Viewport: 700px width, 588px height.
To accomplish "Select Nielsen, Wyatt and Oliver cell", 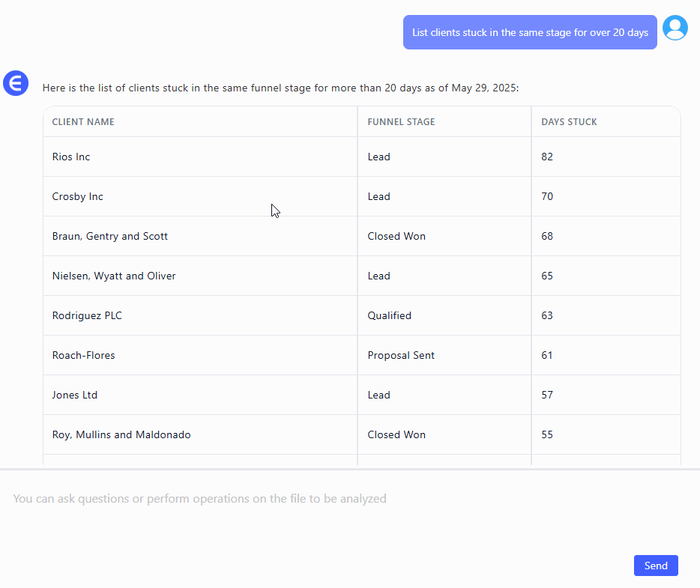I will point(114,276).
